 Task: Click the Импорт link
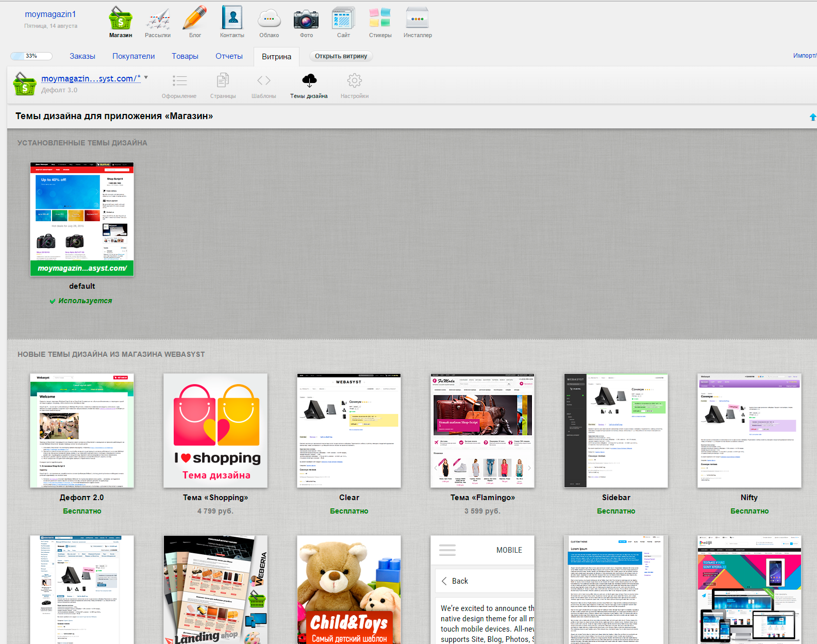point(805,56)
